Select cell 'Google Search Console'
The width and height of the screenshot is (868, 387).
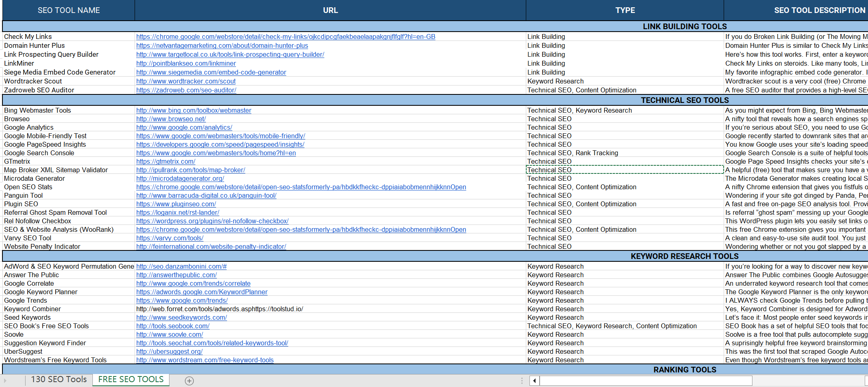[69, 153]
